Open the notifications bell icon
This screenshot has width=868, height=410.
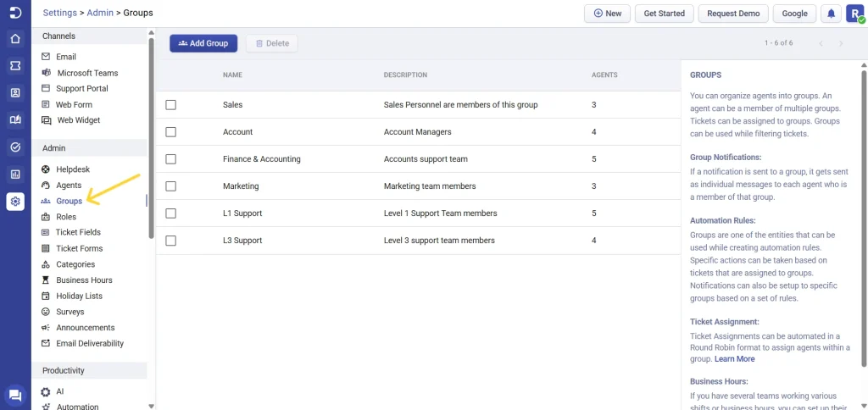(x=831, y=14)
